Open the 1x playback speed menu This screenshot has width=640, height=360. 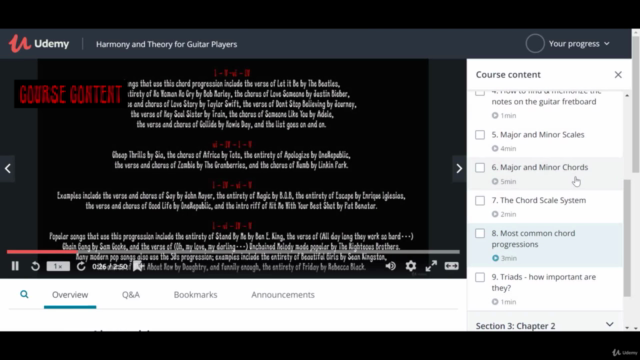[x=58, y=266]
